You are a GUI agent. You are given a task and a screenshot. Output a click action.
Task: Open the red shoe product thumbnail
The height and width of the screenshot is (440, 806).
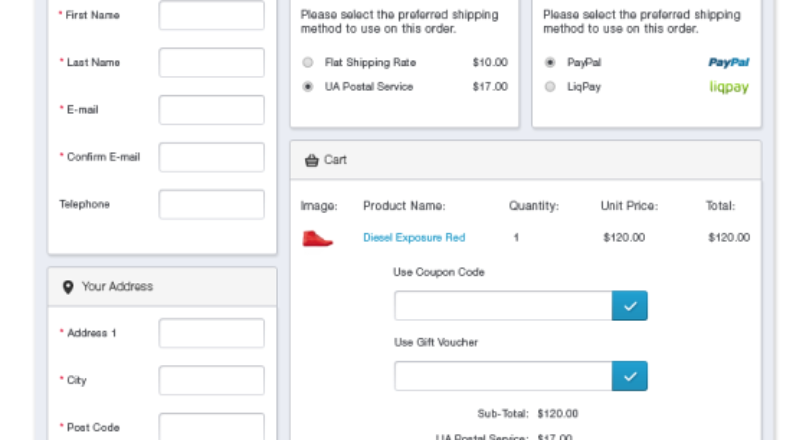coord(317,239)
